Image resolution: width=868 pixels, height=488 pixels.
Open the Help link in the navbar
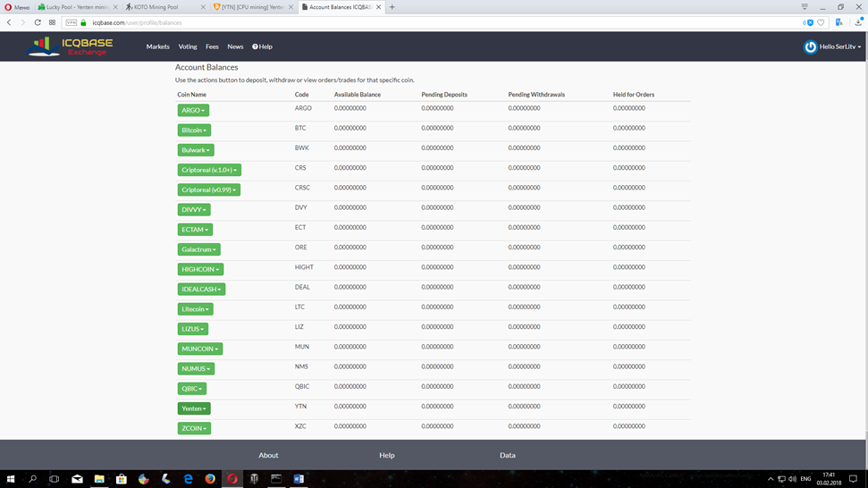coord(263,47)
